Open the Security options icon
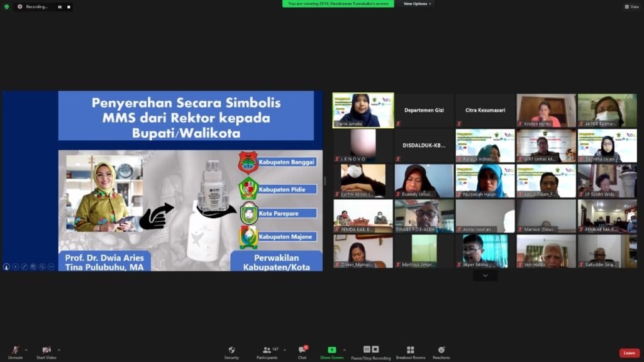The height and width of the screenshot is (362, 644). click(231, 350)
